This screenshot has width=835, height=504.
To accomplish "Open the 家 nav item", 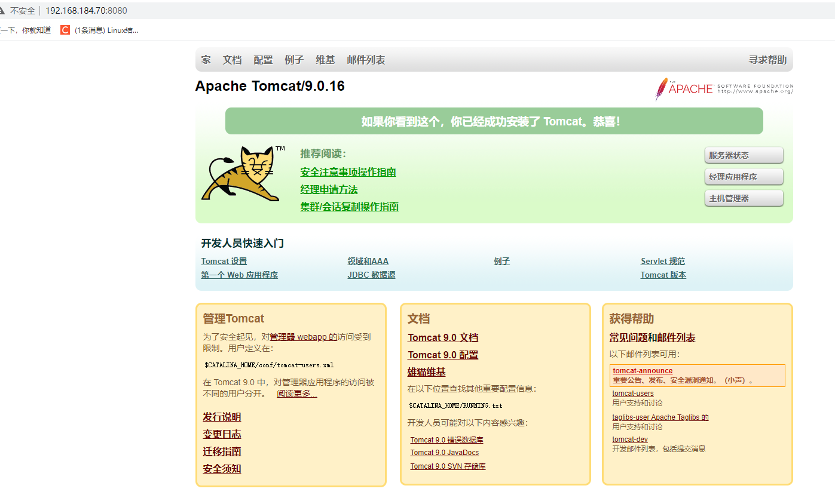I will point(206,60).
